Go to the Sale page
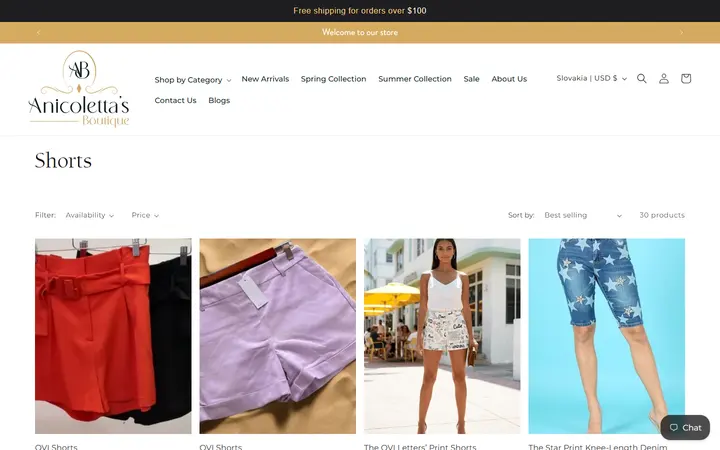The width and height of the screenshot is (720, 450). click(471, 79)
